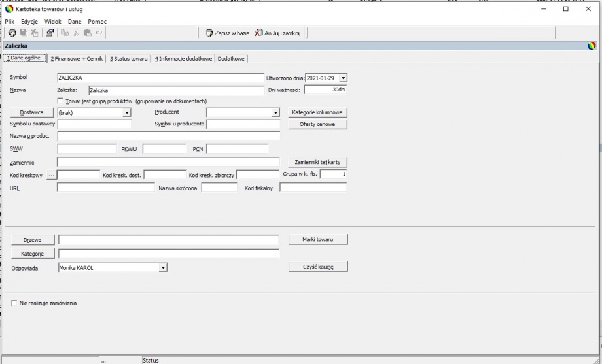Click the field next to Drzewo button
The image size is (602, 364).
(168, 240)
